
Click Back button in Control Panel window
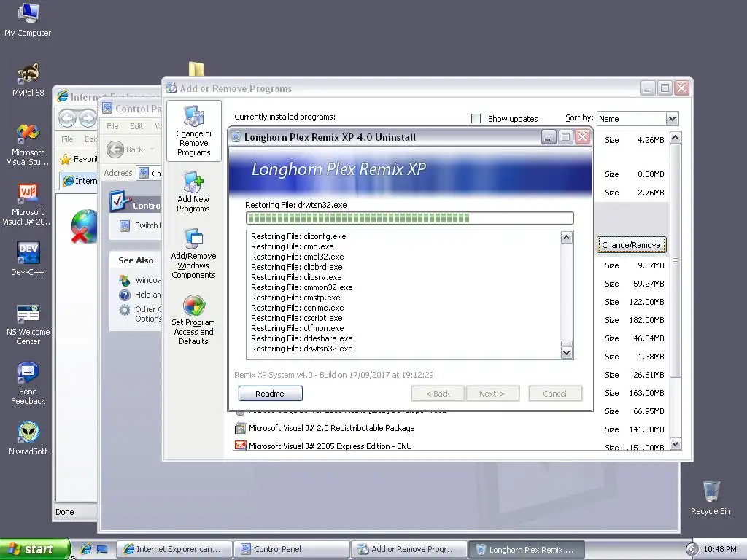pyautogui.click(x=125, y=149)
